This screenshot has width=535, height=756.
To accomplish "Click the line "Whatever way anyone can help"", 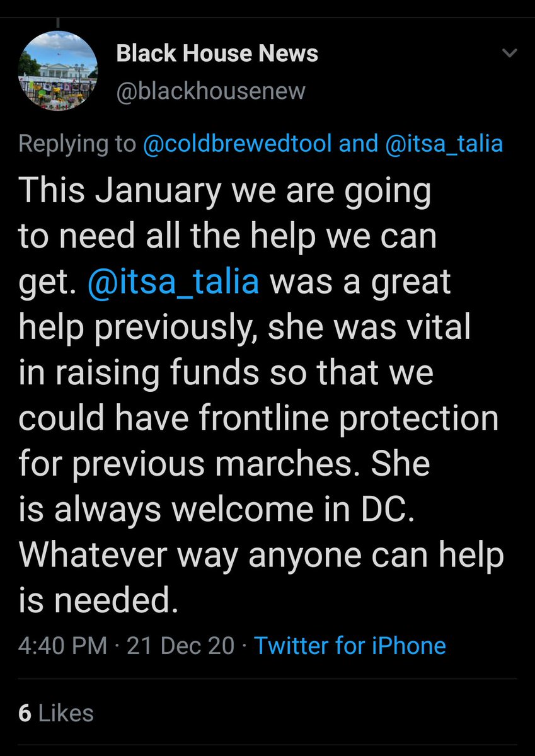I will (261, 555).
